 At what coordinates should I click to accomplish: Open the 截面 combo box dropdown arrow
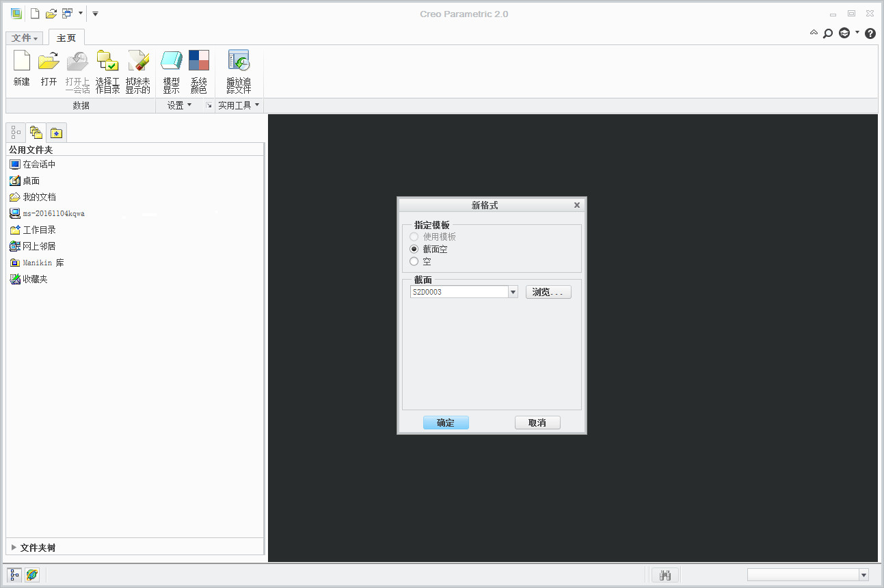point(513,292)
